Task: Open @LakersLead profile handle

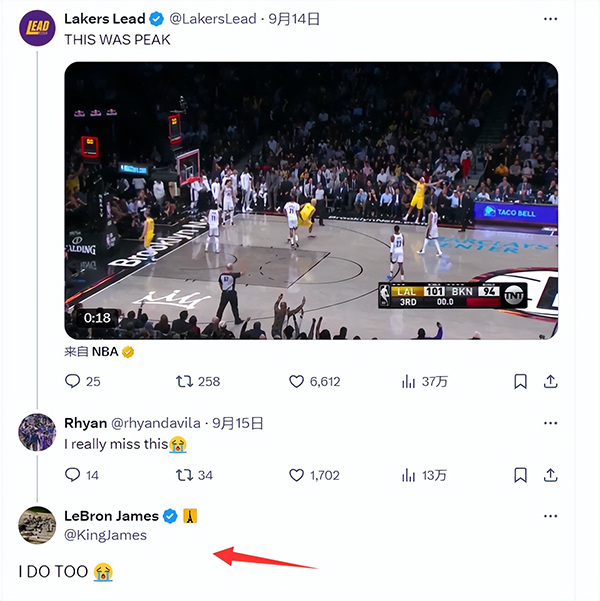Action: [213, 19]
